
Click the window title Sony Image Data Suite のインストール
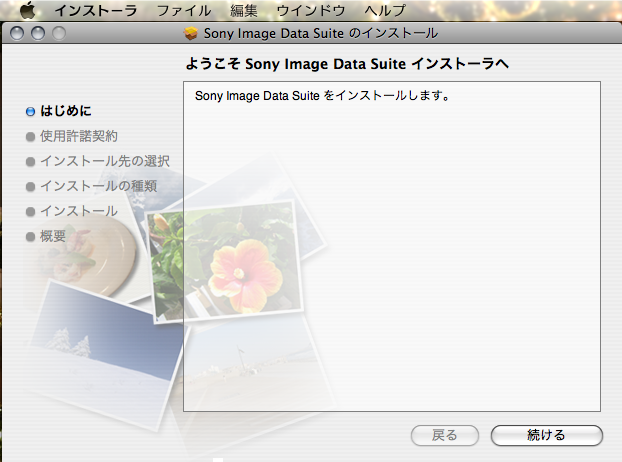click(x=321, y=33)
